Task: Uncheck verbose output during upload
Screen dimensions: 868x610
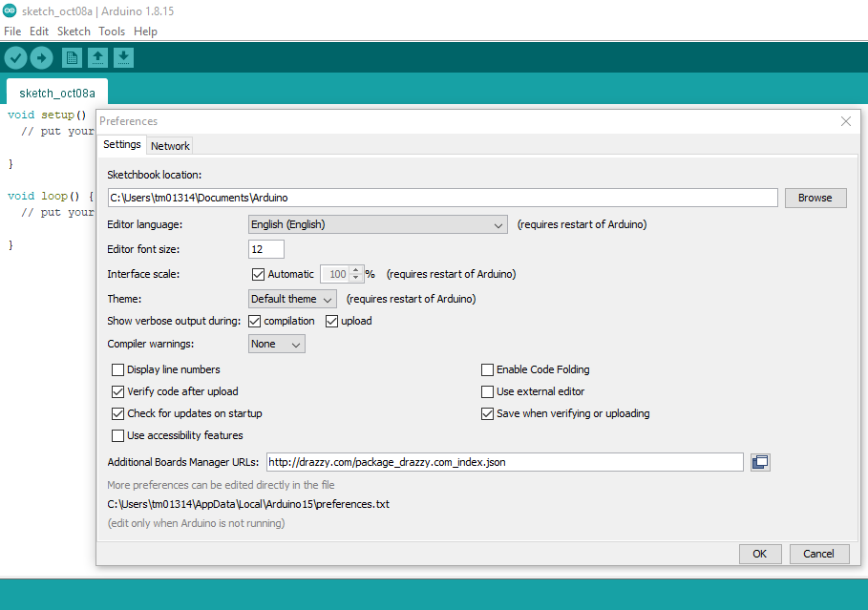Action: (331, 321)
